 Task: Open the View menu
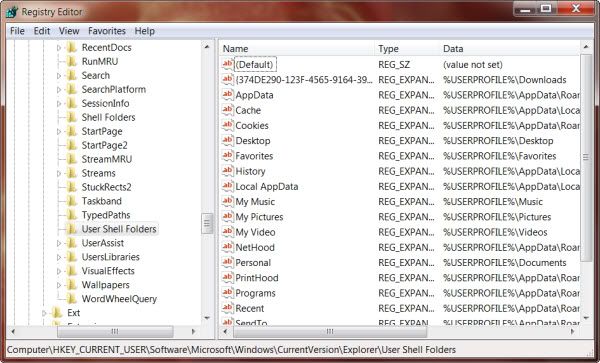pyautogui.click(x=69, y=31)
